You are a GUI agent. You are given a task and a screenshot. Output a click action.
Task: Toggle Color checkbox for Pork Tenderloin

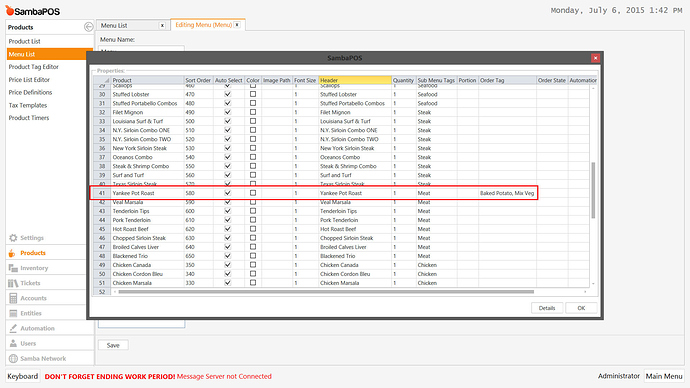point(253,220)
